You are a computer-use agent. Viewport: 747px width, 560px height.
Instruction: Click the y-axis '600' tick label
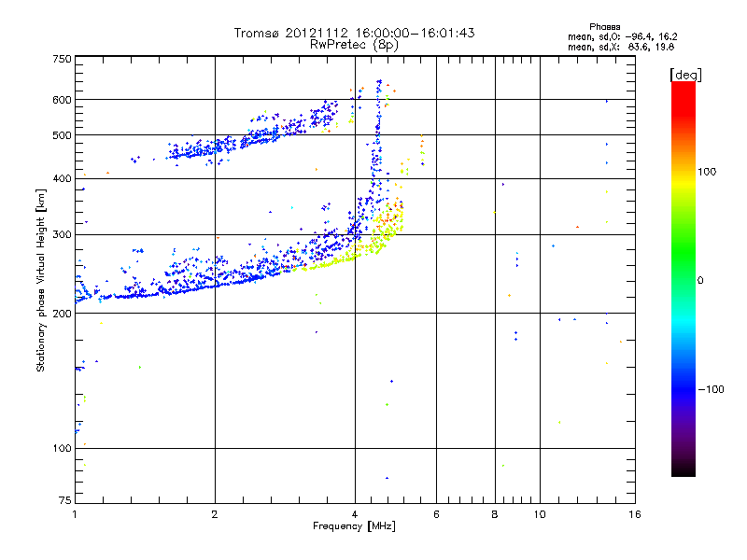[x=62, y=100]
